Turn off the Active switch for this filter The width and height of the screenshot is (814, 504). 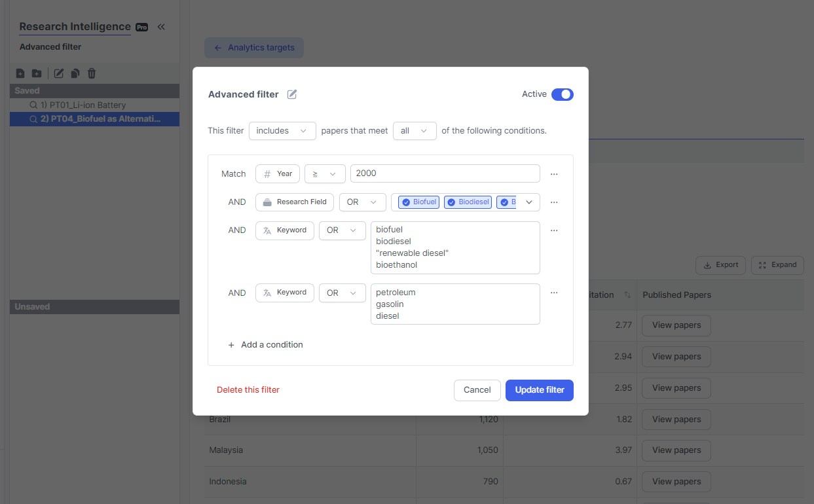(x=562, y=94)
